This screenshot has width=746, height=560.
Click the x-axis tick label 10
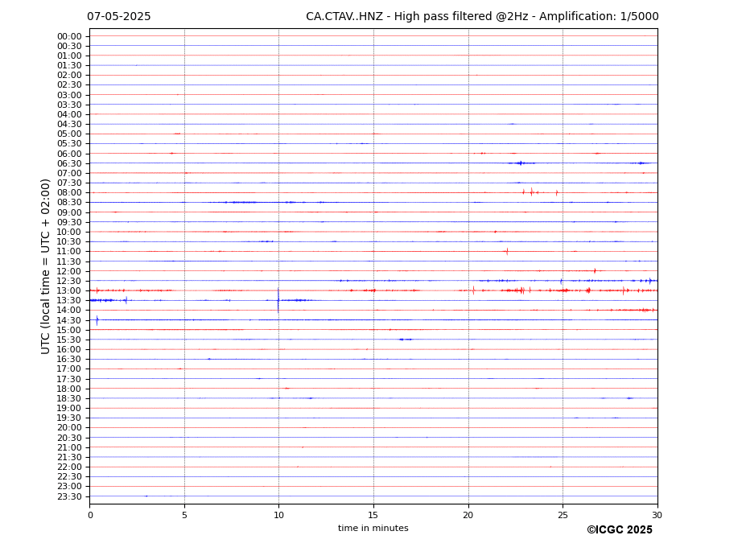278,515
